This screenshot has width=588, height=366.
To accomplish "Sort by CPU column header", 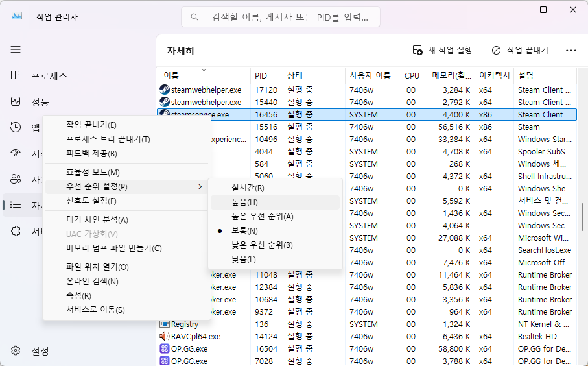I will 410,75.
